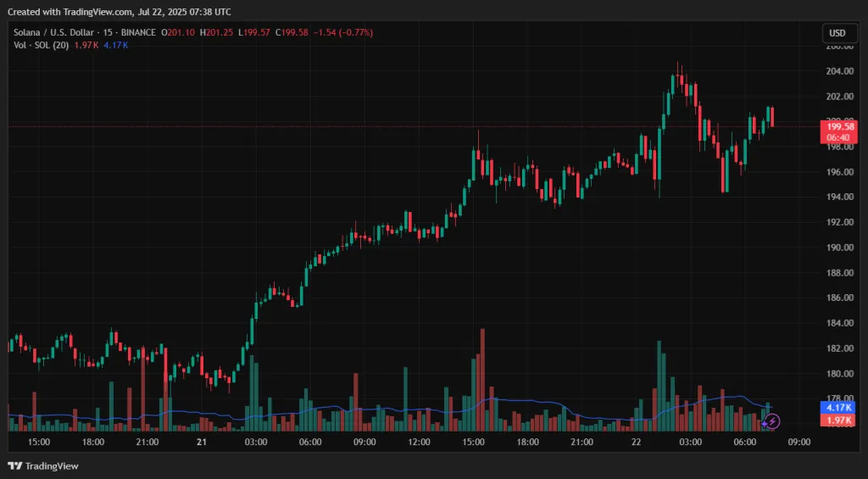Click the 12:00 label on time axis
Image resolution: width=868 pixels, height=479 pixels.
(419, 442)
